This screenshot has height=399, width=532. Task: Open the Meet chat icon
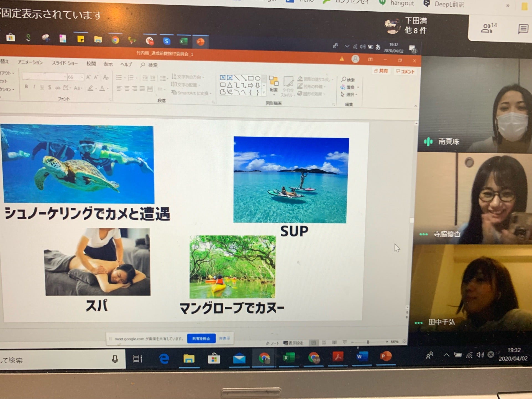pyautogui.click(x=523, y=29)
